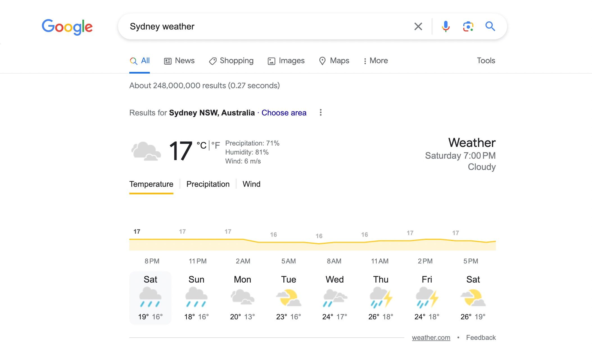Open the Images search tab icon
The height and width of the screenshot is (364, 592).
pyautogui.click(x=271, y=61)
